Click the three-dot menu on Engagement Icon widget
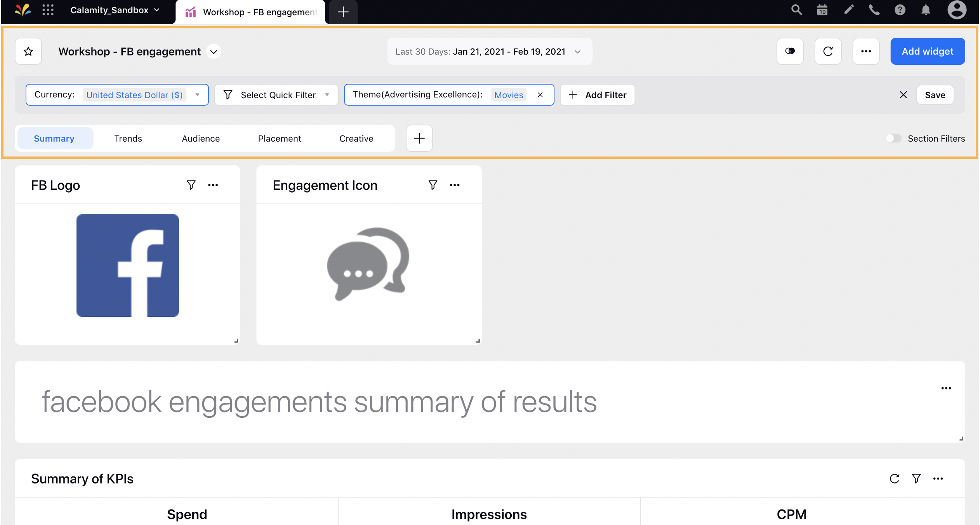Screen dimensions: 980x525 click(x=454, y=185)
